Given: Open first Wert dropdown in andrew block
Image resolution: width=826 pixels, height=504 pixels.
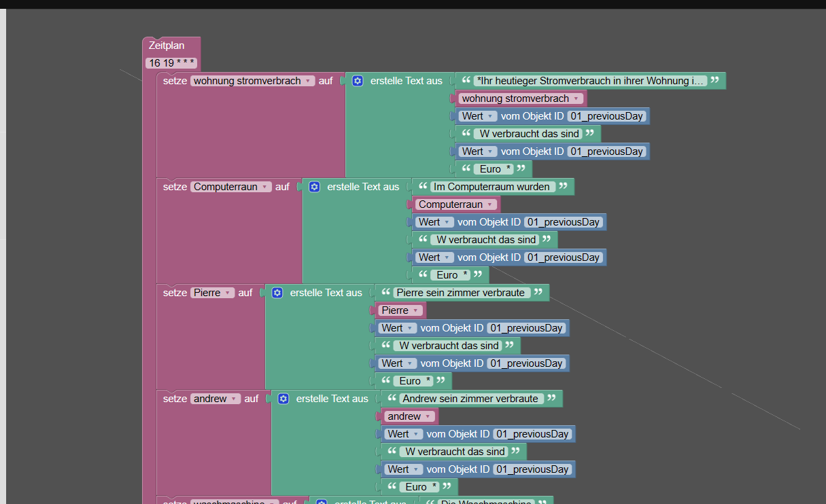Looking at the screenshot, I should [404, 434].
